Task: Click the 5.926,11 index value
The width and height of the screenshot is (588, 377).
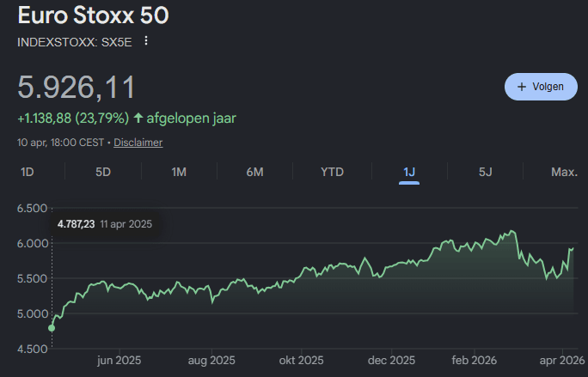Action: click(x=77, y=87)
